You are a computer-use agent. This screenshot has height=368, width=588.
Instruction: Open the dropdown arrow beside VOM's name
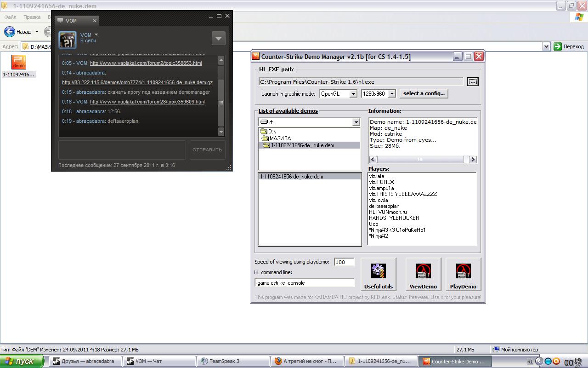96,34
